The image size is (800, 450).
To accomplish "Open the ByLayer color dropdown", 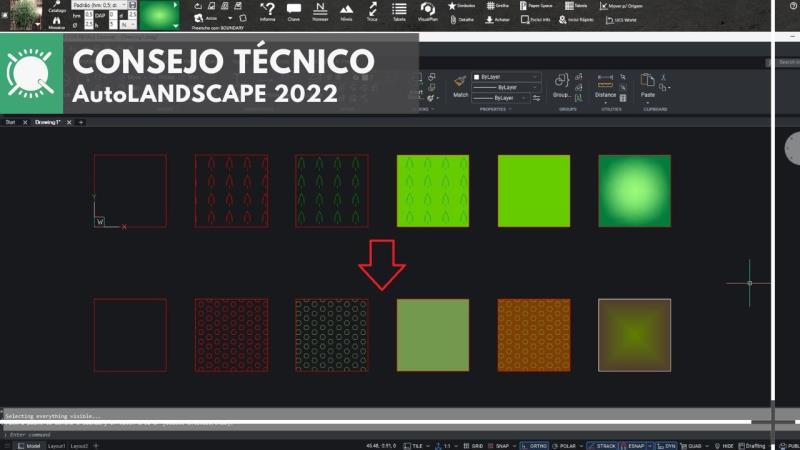I will [506, 77].
